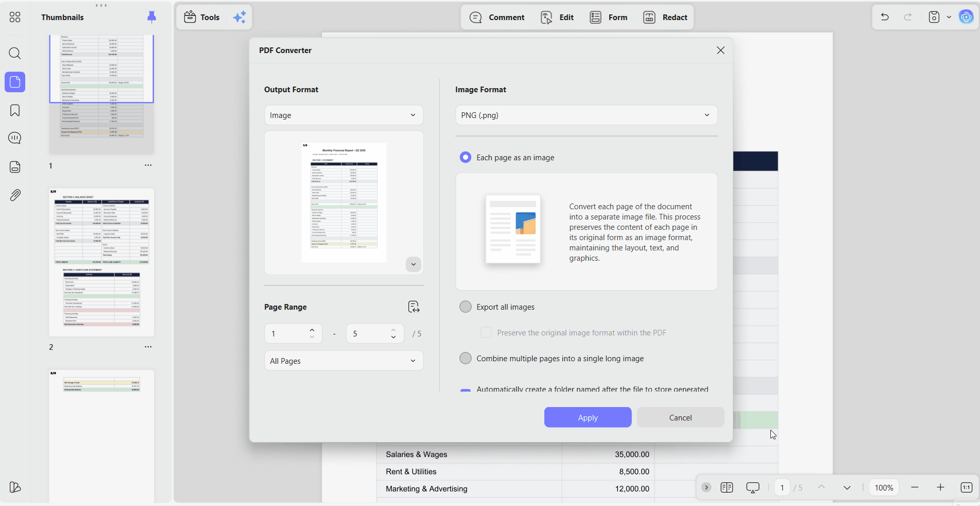Go to previous page arrow
The height and width of the screenshot is (506, 980).
pyautogui.click(x=821, y=487)
